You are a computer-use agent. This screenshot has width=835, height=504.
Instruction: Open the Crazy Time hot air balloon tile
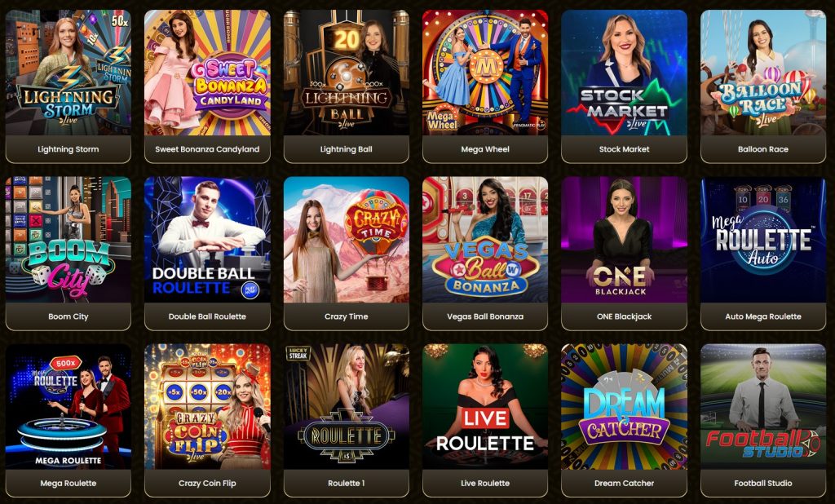(x=346, y=239)
